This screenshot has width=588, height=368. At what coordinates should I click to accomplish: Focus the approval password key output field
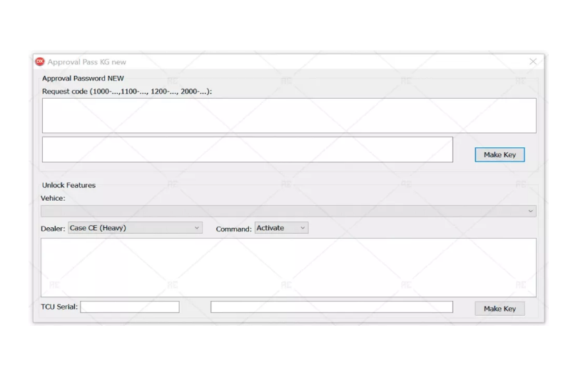(x=247, y=149)
